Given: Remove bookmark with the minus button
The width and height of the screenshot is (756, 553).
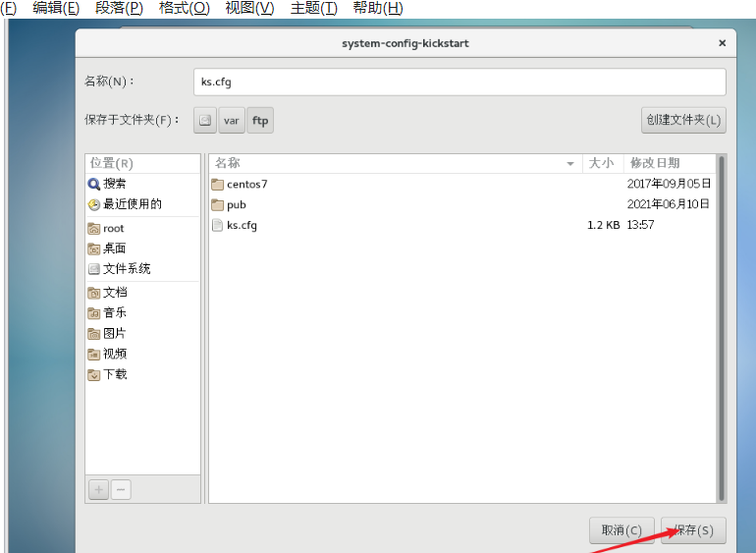Looking at the screenshot, I should [121, 490].
